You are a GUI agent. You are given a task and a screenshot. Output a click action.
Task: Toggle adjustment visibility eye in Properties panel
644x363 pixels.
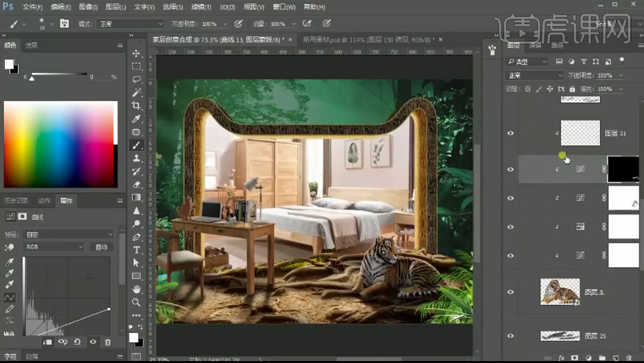click(x=93, y=342)
